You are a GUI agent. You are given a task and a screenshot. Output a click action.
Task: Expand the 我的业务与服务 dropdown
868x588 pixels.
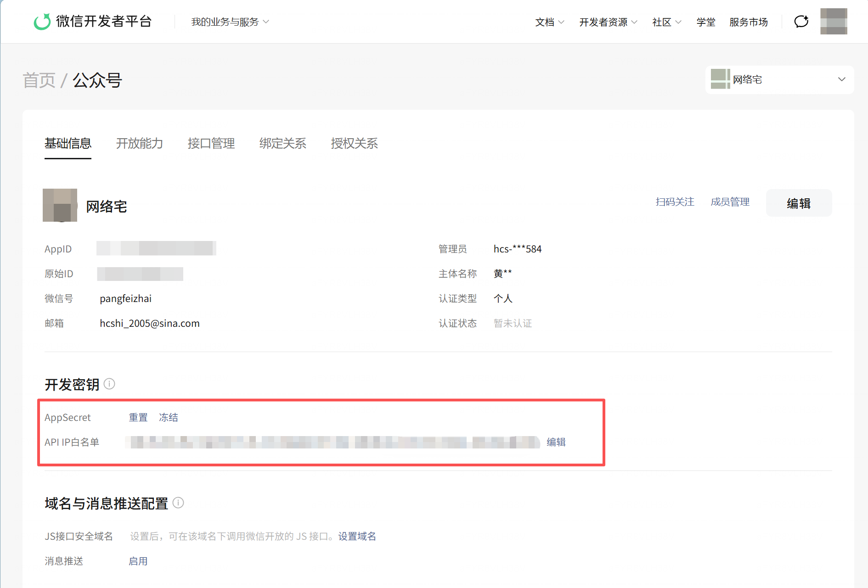(x=230, y=22)
